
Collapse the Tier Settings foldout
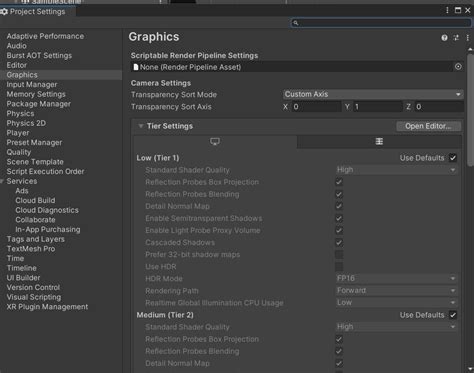click(141, 126)
